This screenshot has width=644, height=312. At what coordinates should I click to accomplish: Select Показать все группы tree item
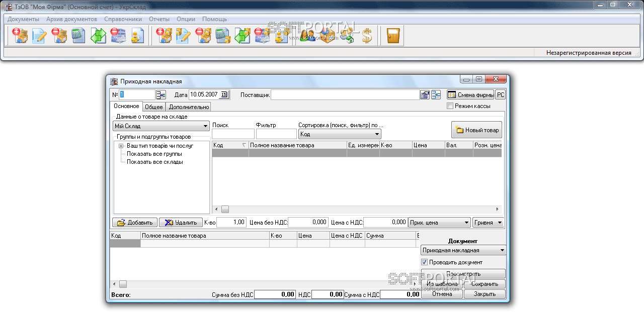point(154,154)
